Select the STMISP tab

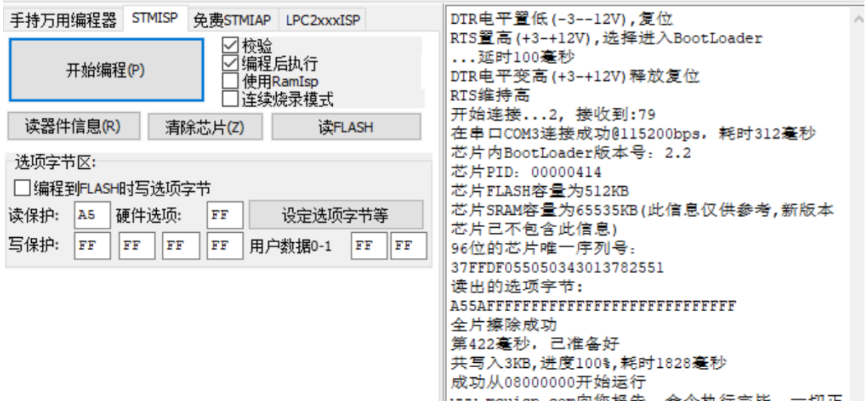155,18
